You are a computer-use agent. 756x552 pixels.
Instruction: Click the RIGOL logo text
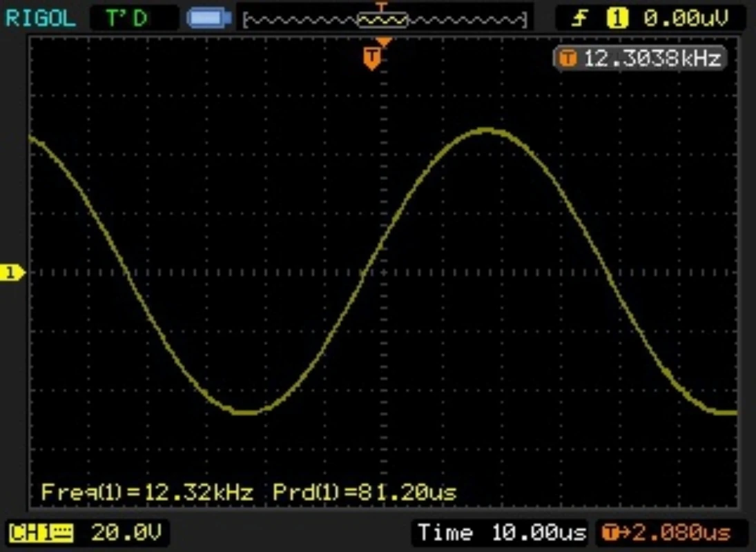(41, 19)
